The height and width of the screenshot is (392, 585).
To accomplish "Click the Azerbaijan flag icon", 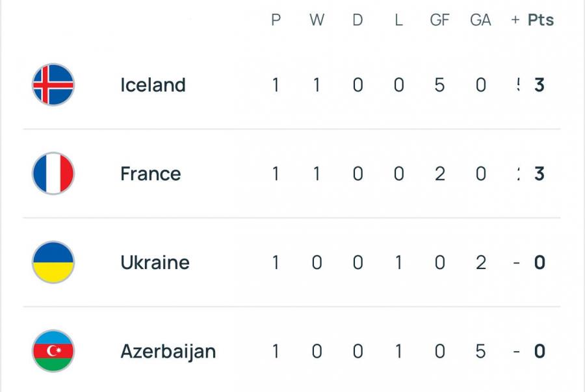I will point(53,351).
